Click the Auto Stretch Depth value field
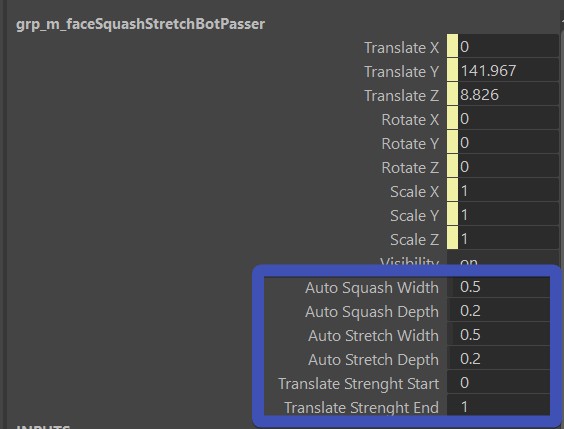 499,359
